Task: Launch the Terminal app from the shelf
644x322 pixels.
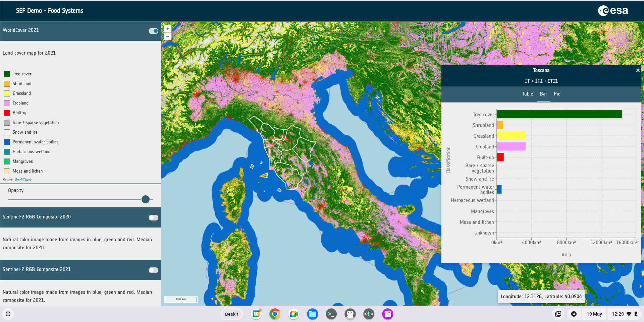Action: tap(331, 314)
